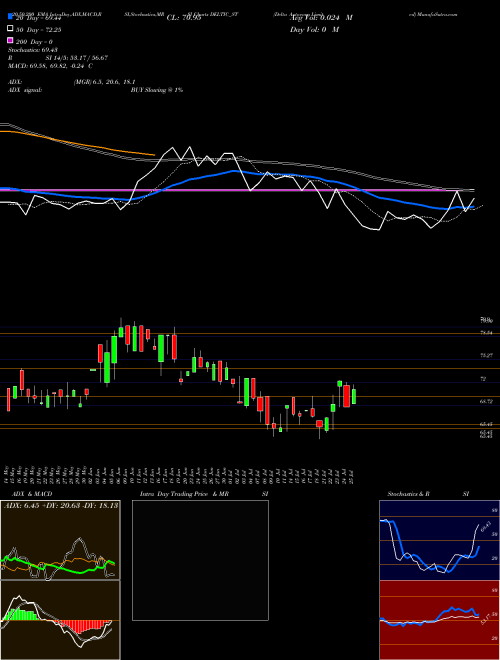Click the 75.27 price level axis label
The height and width of the screenshot is (660, 500).
486,355
